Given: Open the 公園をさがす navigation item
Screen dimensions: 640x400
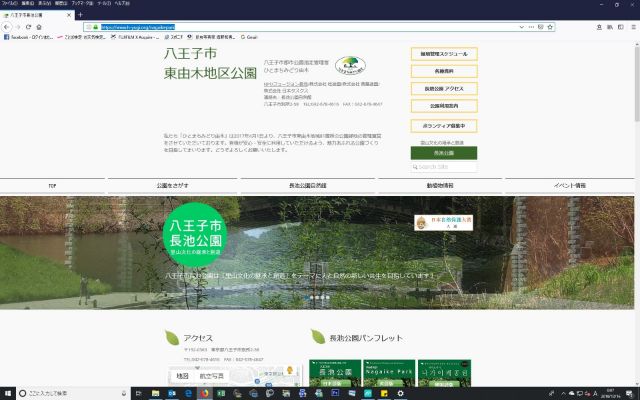Looking at the screenshot, I should coord(172,185).
